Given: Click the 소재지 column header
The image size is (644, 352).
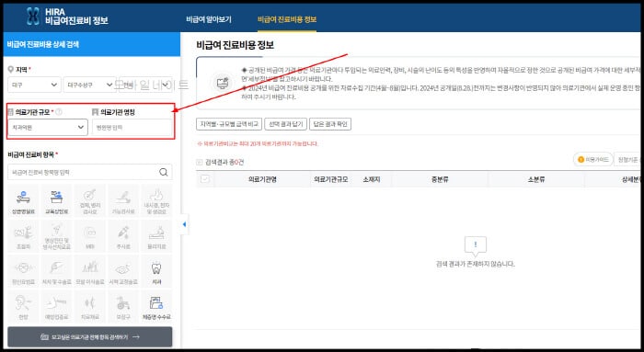Looking at the screenshot, I should coord(372,179).
